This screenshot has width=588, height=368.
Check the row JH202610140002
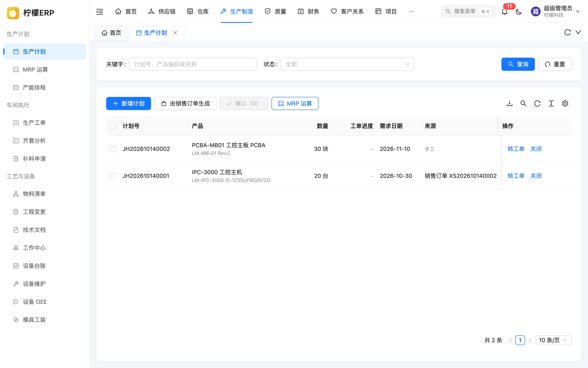click(x=113, y=149)
